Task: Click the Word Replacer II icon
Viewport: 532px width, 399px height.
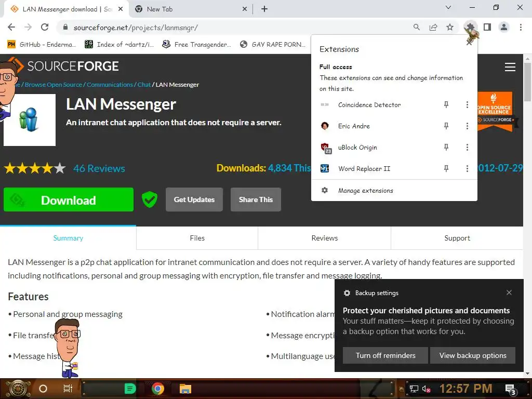Action: [x=325, y=168]
